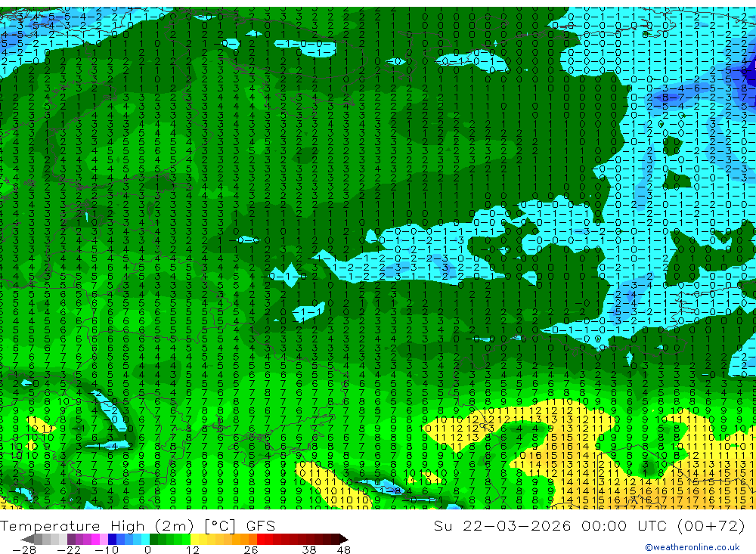This screenshot has width=756, height=554.
Task: Click the -28 label on the color scale
Action: [x=24, y=550]
